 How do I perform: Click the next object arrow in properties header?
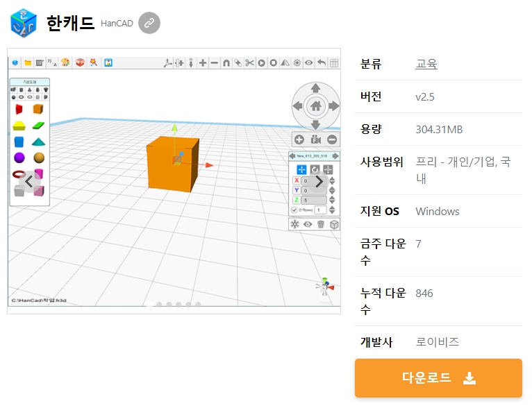pyautogui.click(x=335, y=156)
